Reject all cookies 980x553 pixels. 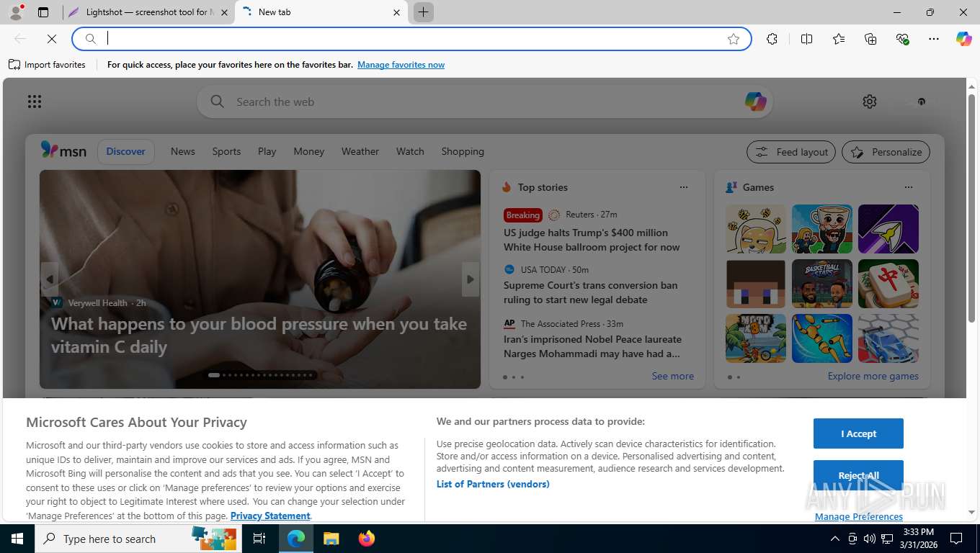(x=858, y=475)
